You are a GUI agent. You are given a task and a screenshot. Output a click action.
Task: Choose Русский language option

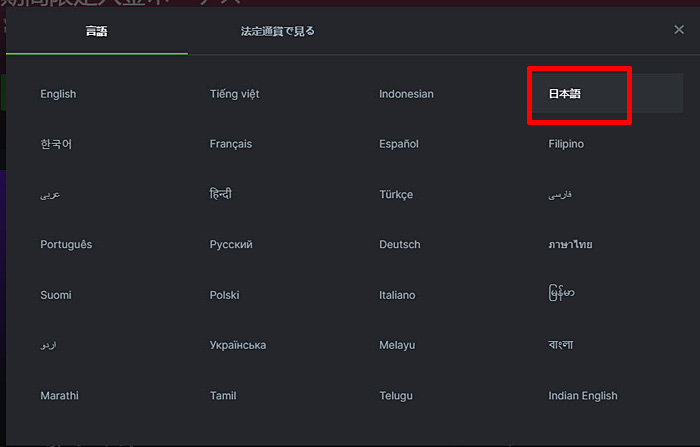tap(231, 244)
